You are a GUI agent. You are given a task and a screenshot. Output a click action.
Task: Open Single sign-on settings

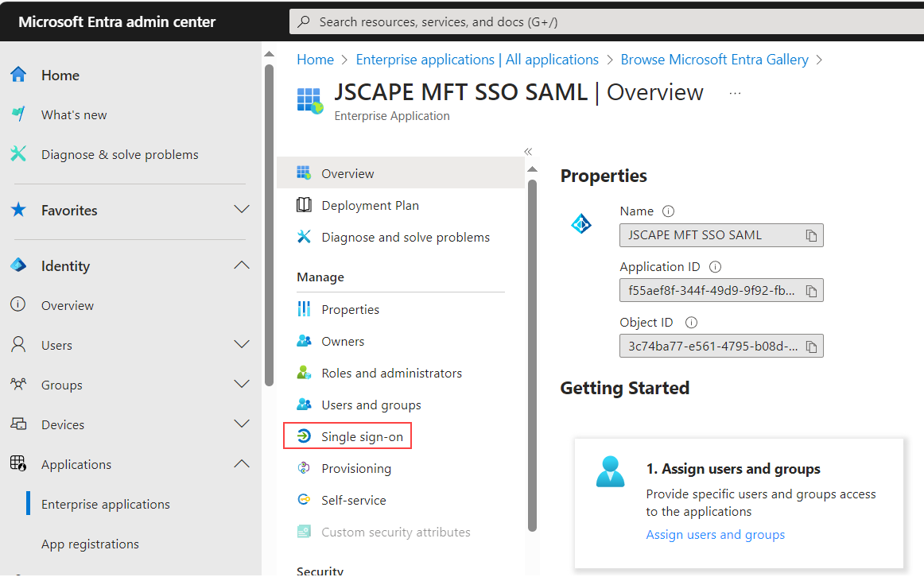[359, 436]
